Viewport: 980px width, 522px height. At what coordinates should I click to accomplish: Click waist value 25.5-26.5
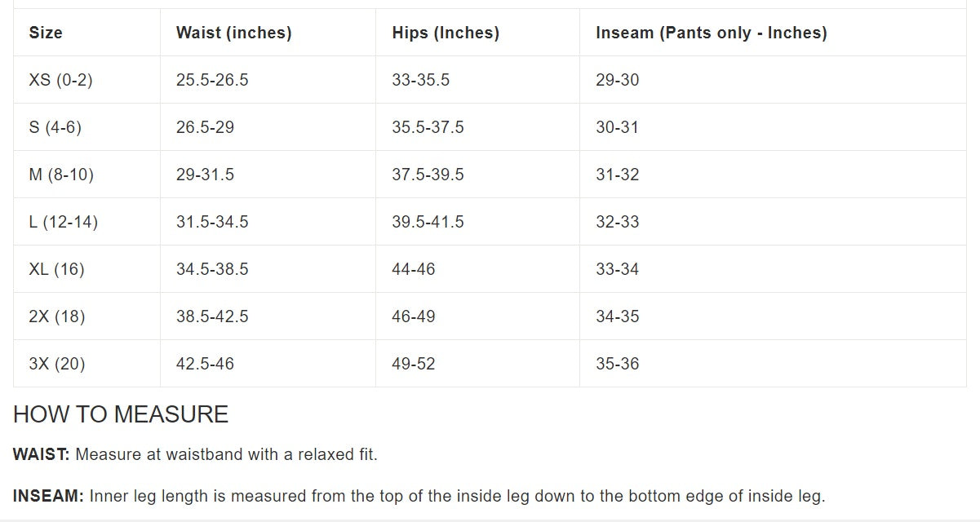(212, 80)
